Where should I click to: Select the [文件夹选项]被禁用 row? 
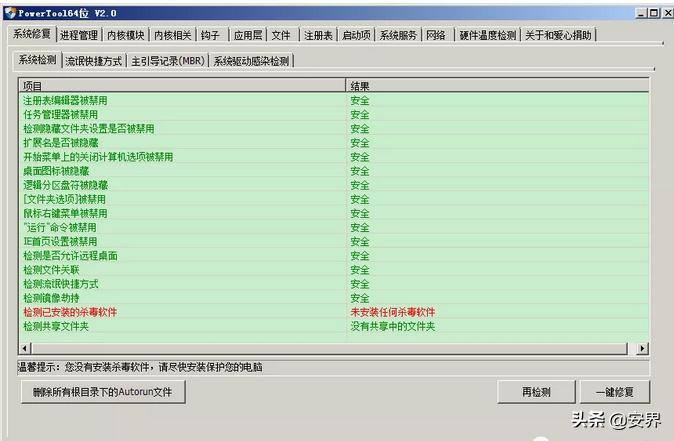[334, 199]
